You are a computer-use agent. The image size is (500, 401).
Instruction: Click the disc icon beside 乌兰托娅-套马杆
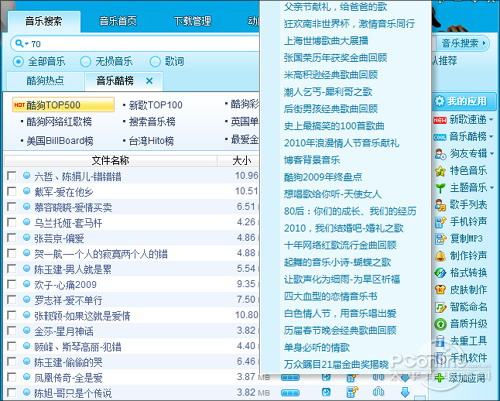[27, 222]
